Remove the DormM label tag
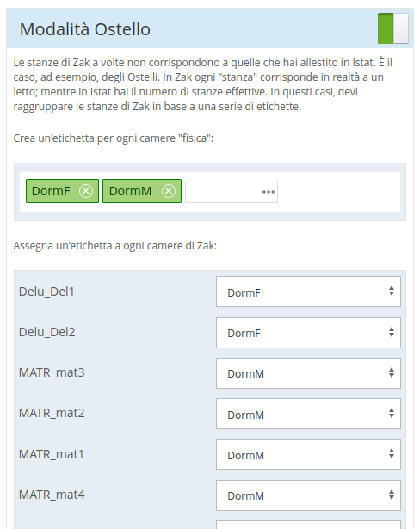The image size is (420, 529). tap(169, 191)
